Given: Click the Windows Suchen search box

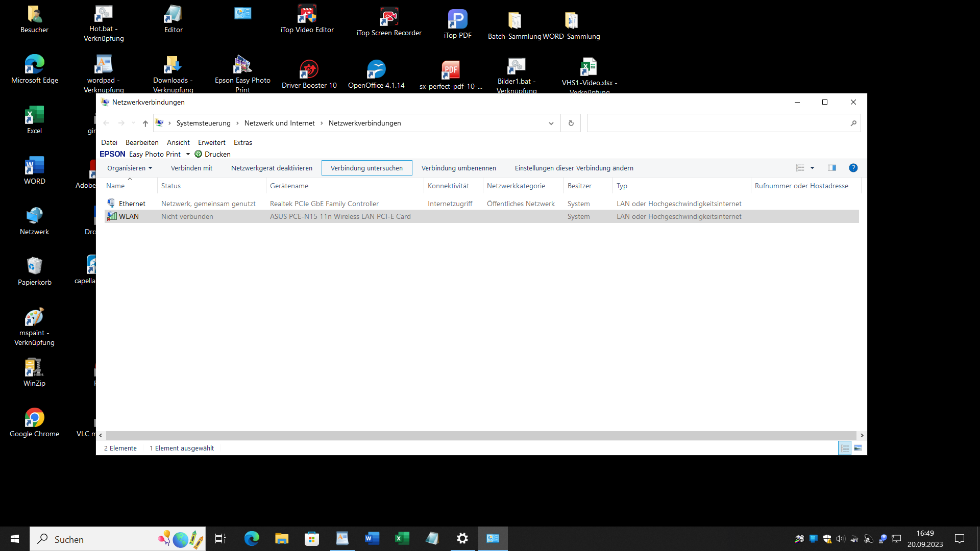Looking at the screenshot, I should point(118,539).
